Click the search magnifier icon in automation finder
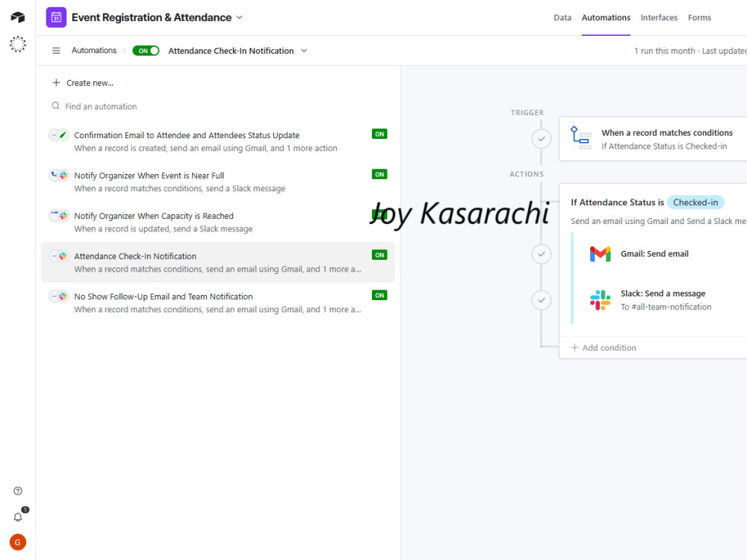The width and height of the screenshot is (747, 560). [x=56, y=106]
